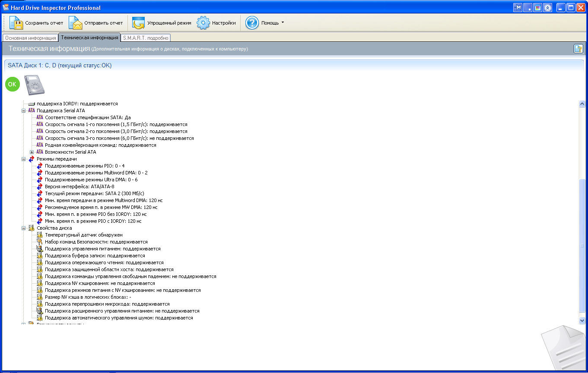Image resolution: width=588 pixels, height=373 pixels.
Task: Switch to Упрощенный режим via toolbar icon
Action: pyautogui.click(x=139, y=23)
